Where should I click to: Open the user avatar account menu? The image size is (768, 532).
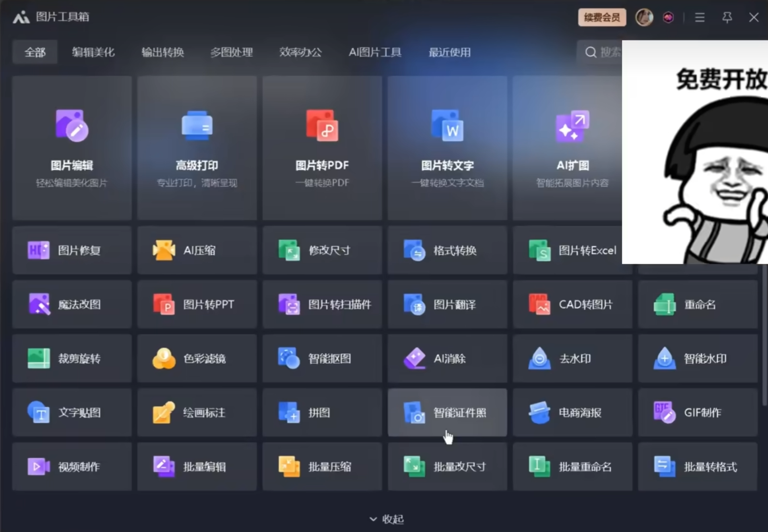644,17
